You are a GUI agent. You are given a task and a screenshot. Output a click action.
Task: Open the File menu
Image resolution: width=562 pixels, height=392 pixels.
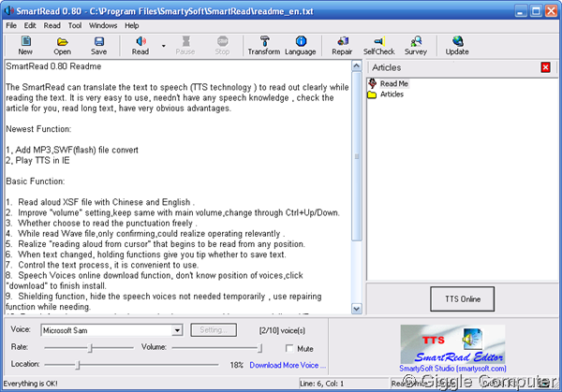tap(11, 26)
